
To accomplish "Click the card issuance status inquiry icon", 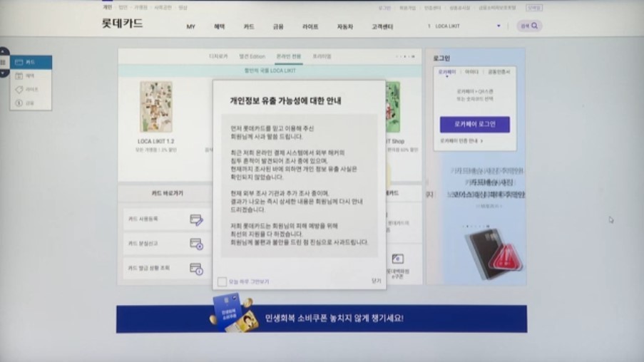I will [196, 269].
